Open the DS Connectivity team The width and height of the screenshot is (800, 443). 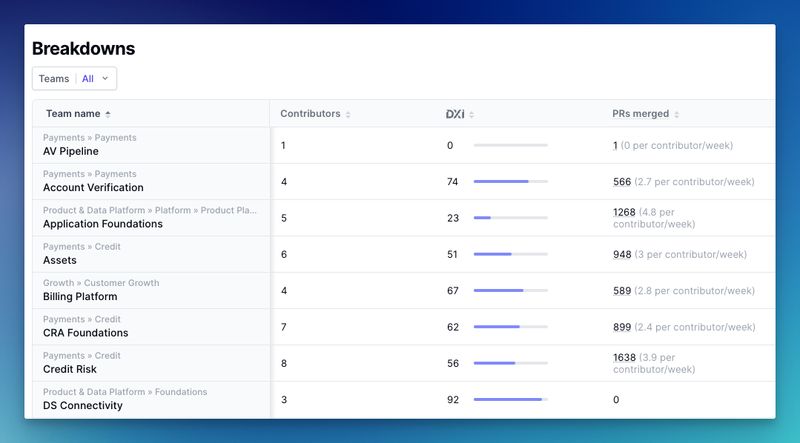(x=83, y=405)
